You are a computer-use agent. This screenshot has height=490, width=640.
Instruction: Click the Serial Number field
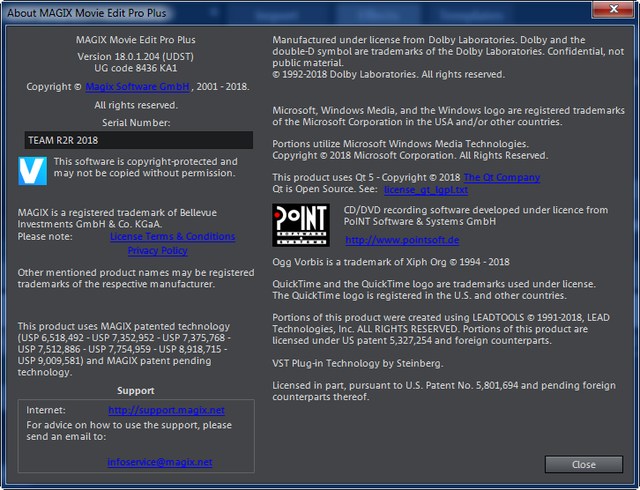(139, 140)
